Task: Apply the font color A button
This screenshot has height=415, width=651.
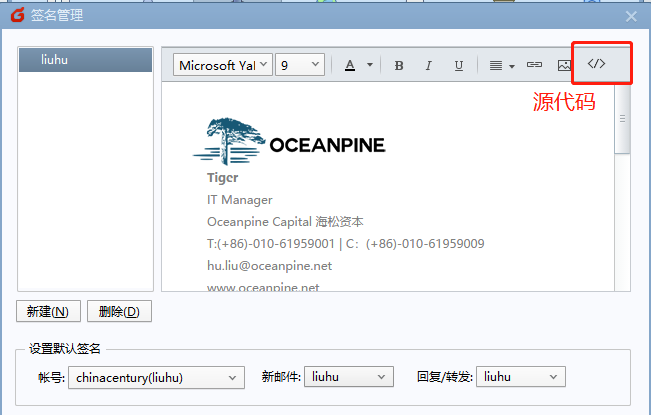Action: coord(350,66)
